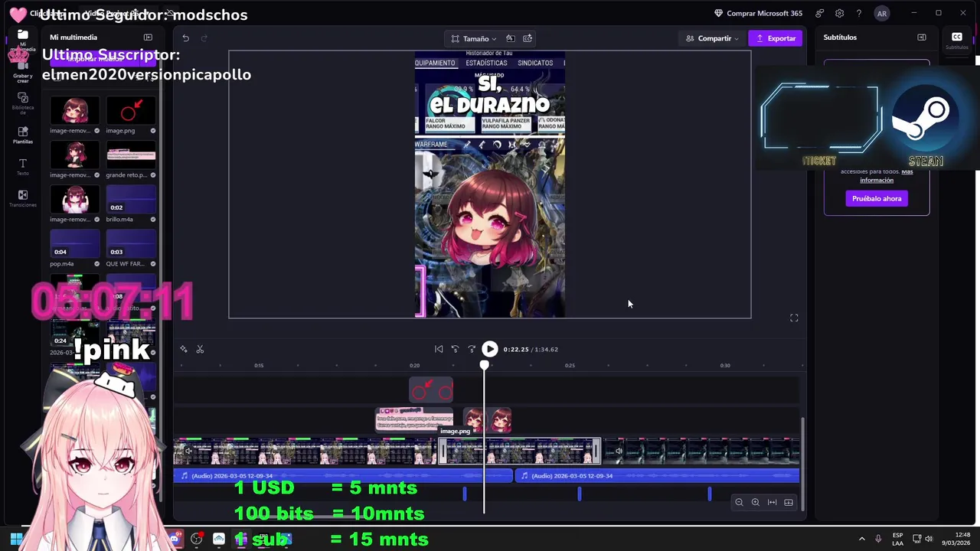Mute the first video clip's speaker icon
Screen dimensions: 980x551
pos(188,451)
